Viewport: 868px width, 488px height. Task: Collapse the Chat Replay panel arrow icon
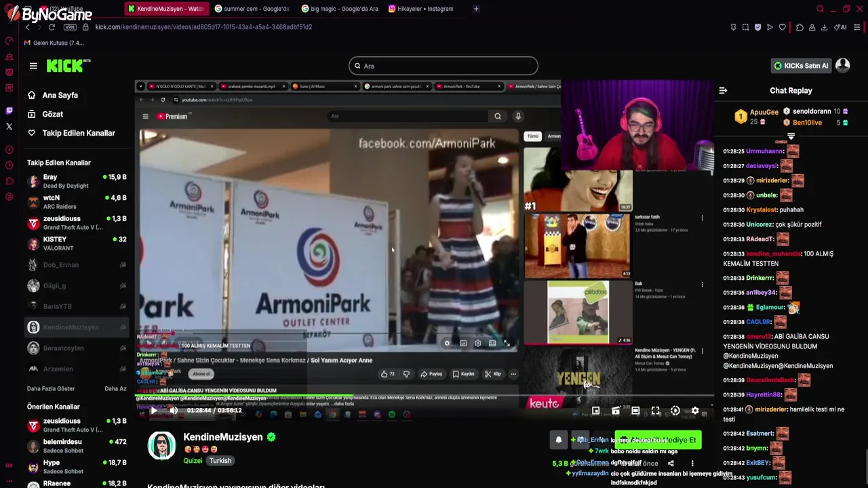click(x=723, y=90)
